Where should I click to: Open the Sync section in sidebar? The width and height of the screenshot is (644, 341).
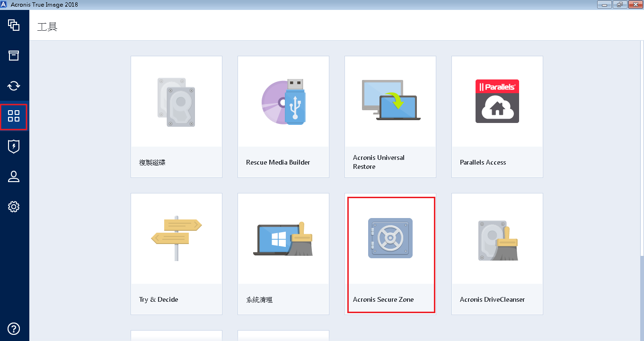click(x=14, y=86)
